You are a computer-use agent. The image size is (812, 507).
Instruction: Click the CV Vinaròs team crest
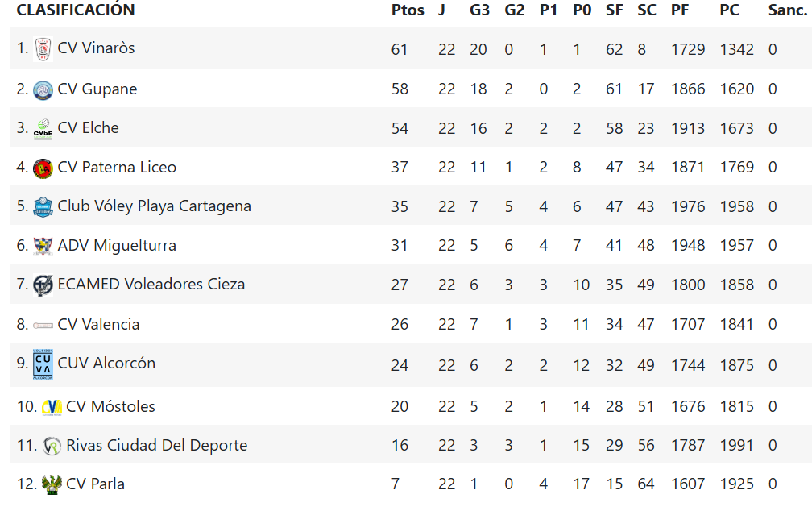click(43, 50)
